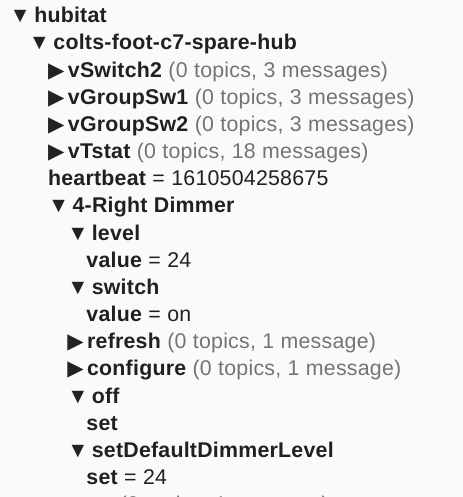Collapse the level node arrow
The height and width of the screenshot is (497, 463).
click(x=78, y=233)
